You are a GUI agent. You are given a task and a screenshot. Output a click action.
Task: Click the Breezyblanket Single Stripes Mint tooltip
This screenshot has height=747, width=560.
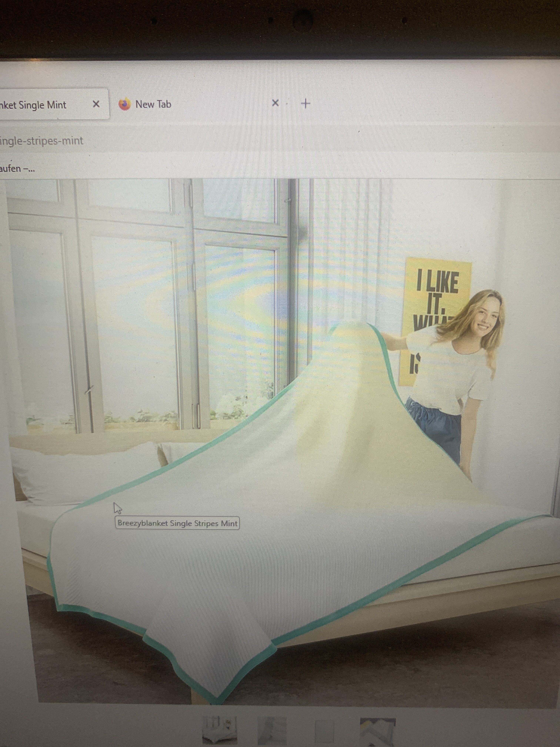point(177,523)
